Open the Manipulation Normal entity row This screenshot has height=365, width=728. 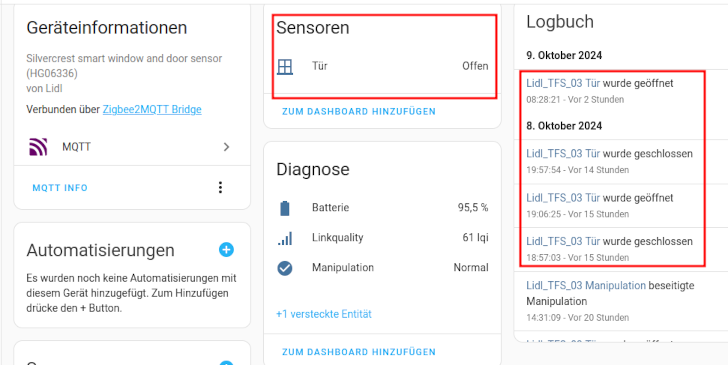[x=382, y=268]
